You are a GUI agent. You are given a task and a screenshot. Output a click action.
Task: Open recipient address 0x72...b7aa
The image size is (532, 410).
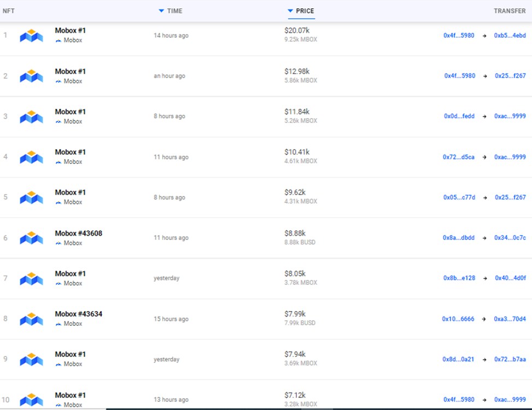point(510,359)
